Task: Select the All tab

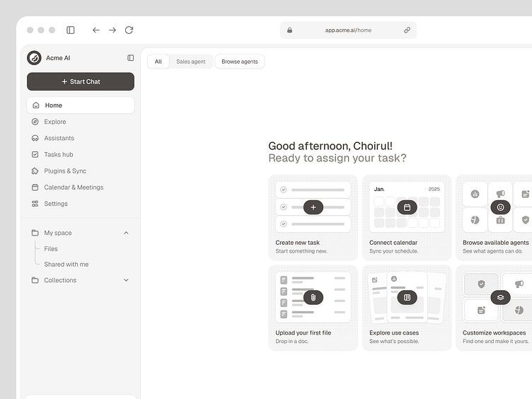Action: pyautogui.click(x=158, y=62)
